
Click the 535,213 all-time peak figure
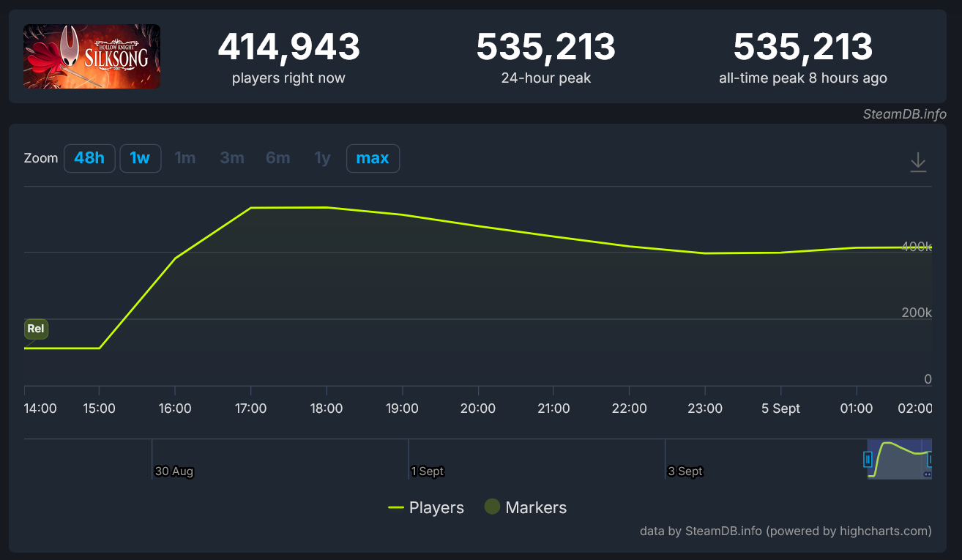click(x=803, y=47)
